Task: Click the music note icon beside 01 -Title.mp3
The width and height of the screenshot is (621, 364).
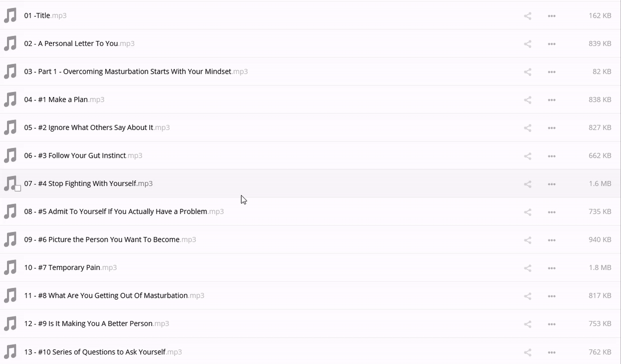Action: (10, 16)
